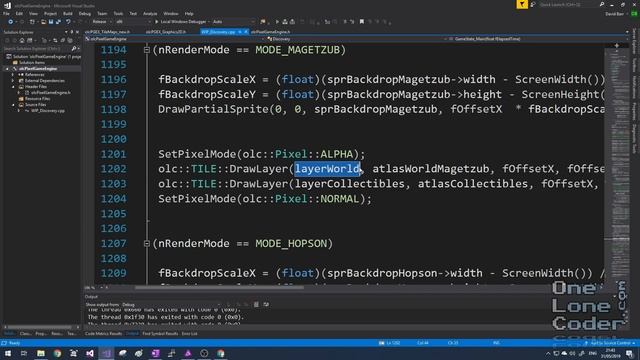
Task: Open the Debug menu
Action: pos(84,13)
